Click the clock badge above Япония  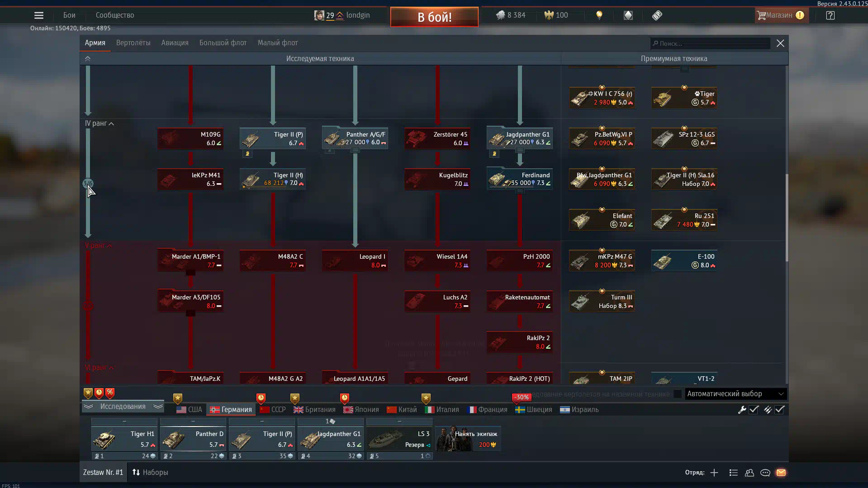pyautogui.click(x=345, y=398)
